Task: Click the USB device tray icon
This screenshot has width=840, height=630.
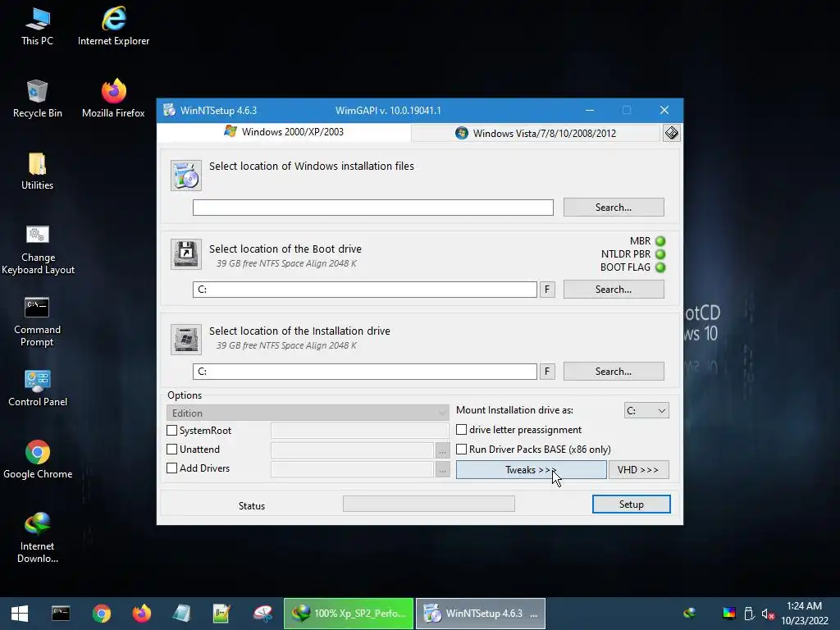Action: click(x=749, y=614)
